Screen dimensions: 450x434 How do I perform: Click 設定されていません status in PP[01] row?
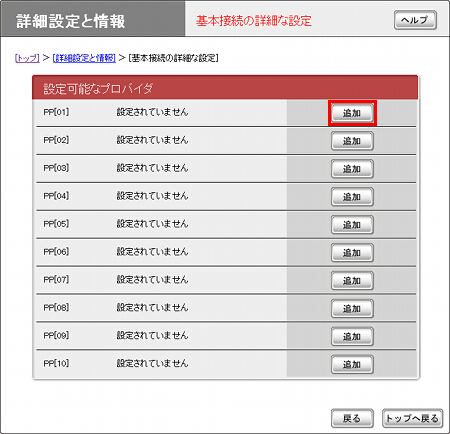click(x=152, y=112)
